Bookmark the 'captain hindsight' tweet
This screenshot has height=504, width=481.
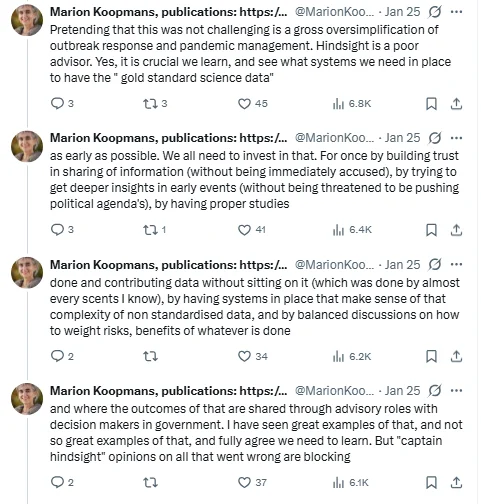(x=431, y=482)
